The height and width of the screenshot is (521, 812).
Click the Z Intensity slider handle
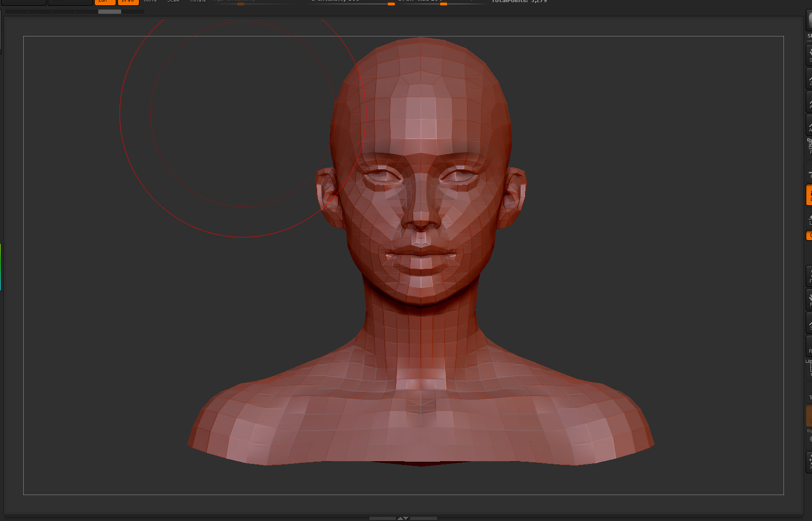pyautogui.click(x=391, y=4)
